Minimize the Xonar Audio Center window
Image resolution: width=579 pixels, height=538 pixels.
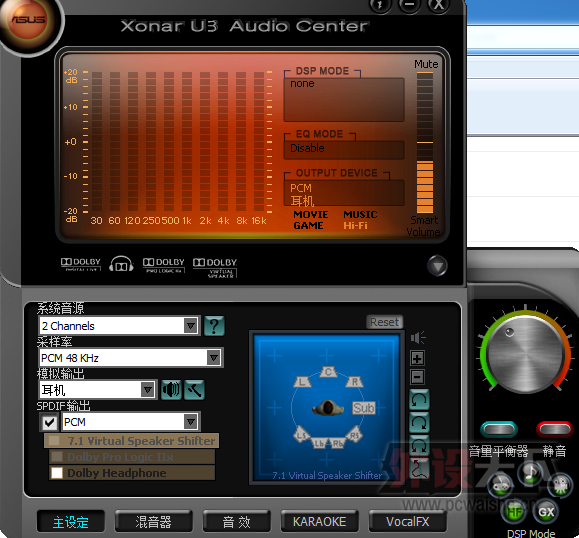pyautogui.click(x=409, y=5)
